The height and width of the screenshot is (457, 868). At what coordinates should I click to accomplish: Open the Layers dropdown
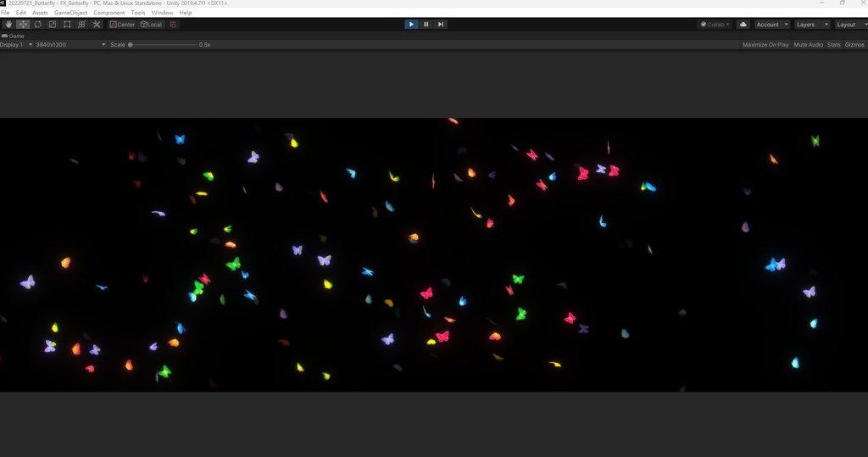pos(811,25)
